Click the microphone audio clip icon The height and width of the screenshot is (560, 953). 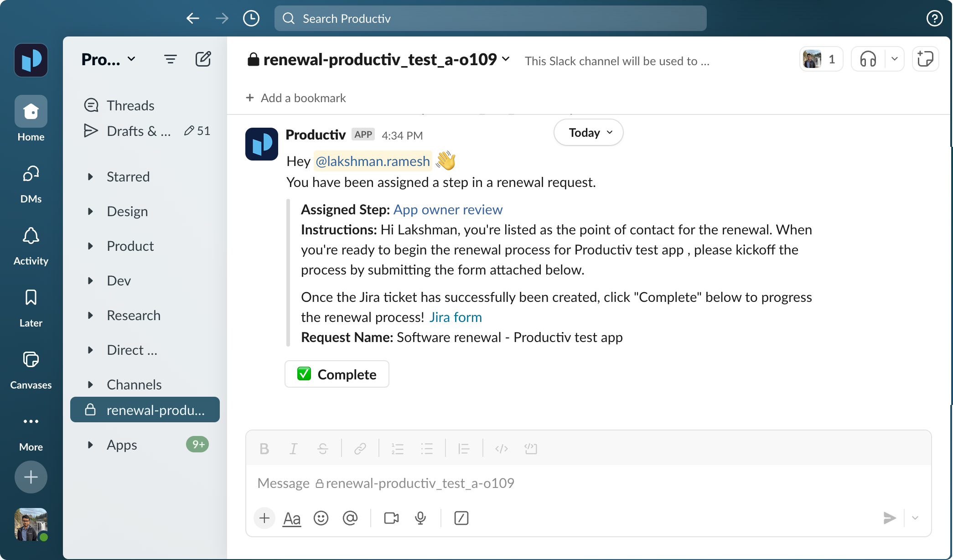420,518
